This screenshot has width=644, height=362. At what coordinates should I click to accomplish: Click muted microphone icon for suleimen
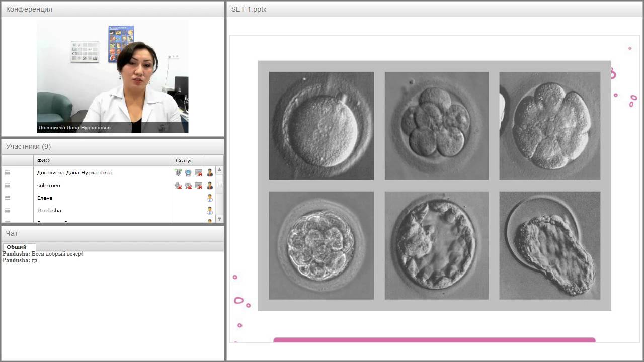click(178, 185)
